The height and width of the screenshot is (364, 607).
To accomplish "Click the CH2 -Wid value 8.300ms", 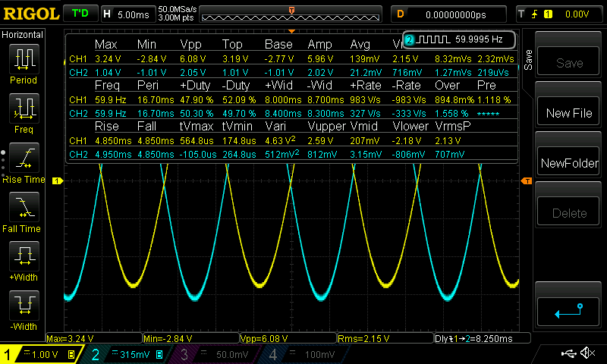I will [326, 113].
